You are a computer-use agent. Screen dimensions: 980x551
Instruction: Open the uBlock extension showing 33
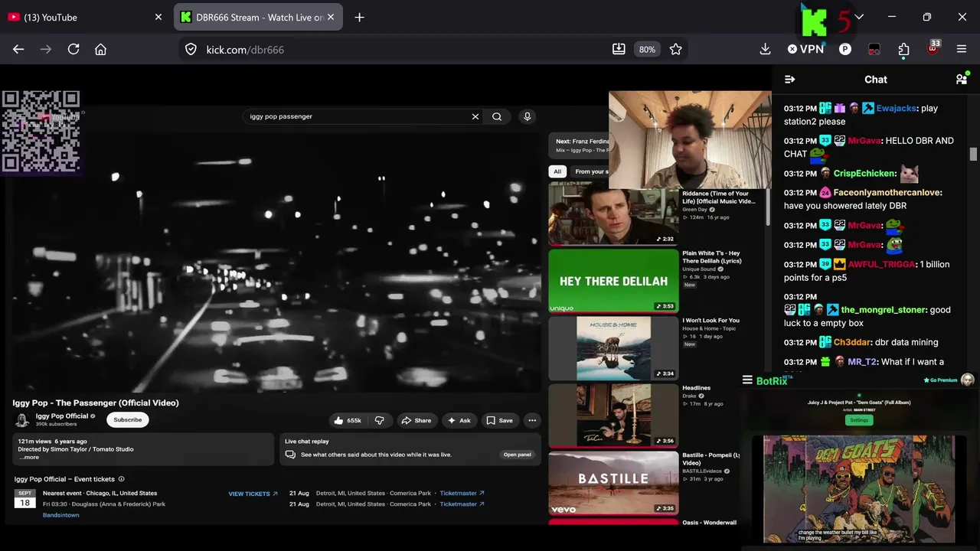[x=933, y=48]
